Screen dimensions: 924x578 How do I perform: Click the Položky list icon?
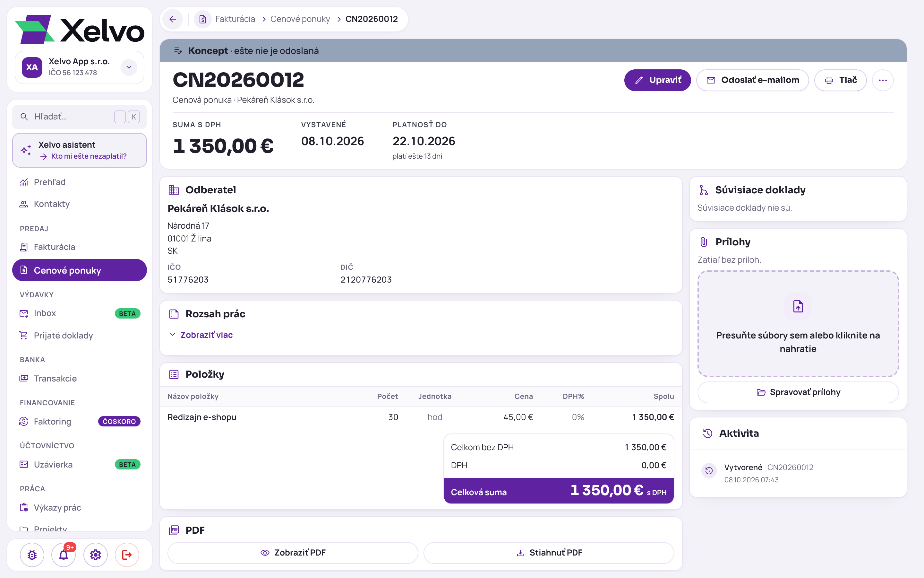[x=174, y=374]
